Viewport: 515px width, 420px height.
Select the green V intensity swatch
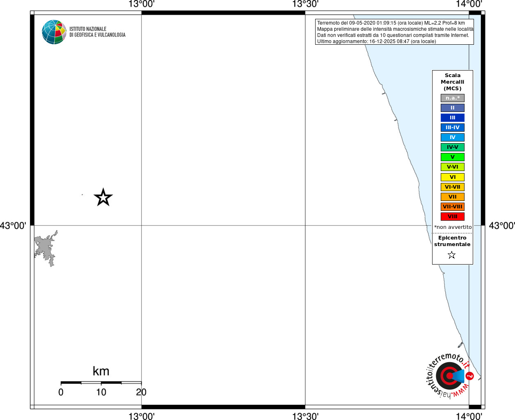[x=453, y=157]
